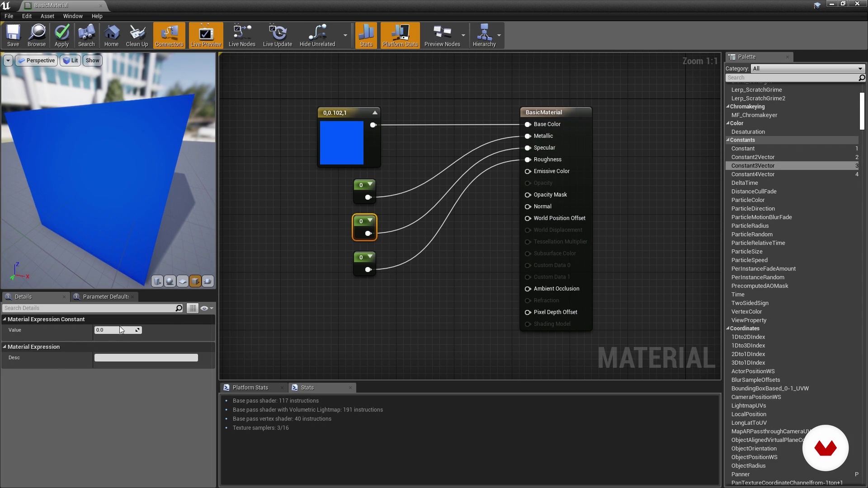Toggle the Live Preview button
This screenshot has height=488, width=868.
tap(206, 35)
